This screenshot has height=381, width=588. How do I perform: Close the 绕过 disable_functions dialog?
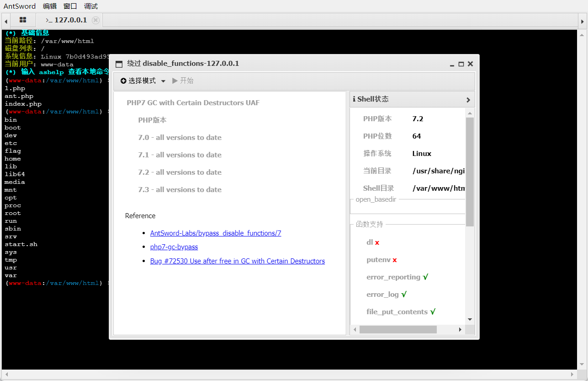tap(470, 64)
